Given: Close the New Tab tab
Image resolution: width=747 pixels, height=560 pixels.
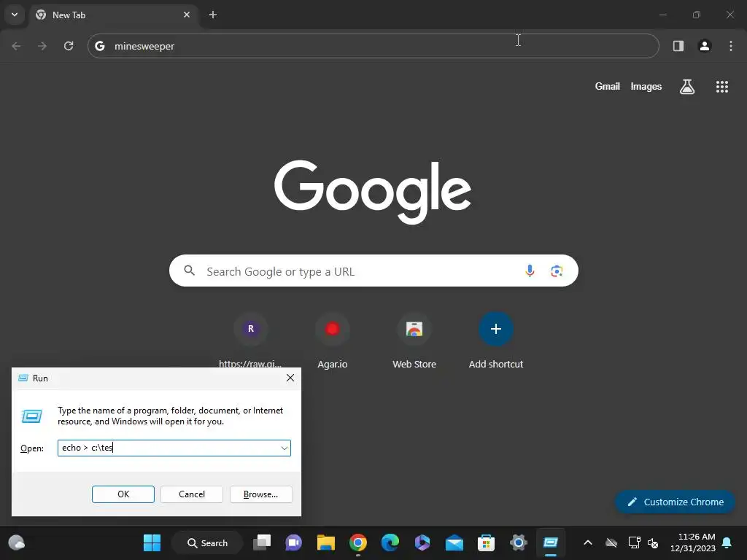Looking at the screenshot, I should tap(187, 15).
